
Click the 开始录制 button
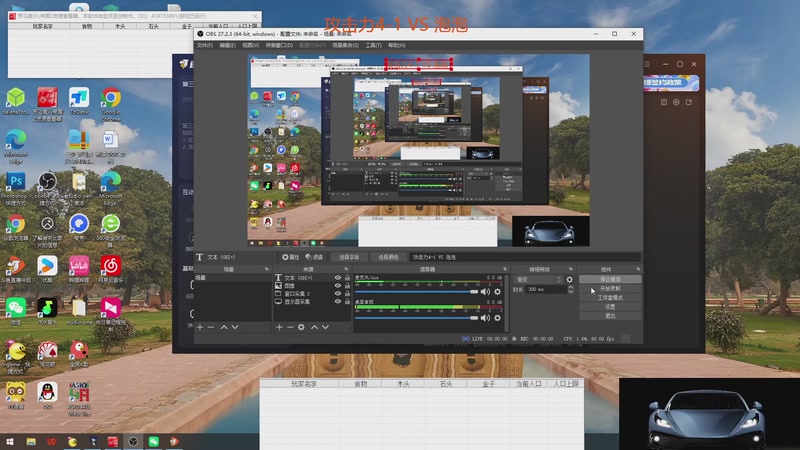pyautogui.click(x=610, y=289)
